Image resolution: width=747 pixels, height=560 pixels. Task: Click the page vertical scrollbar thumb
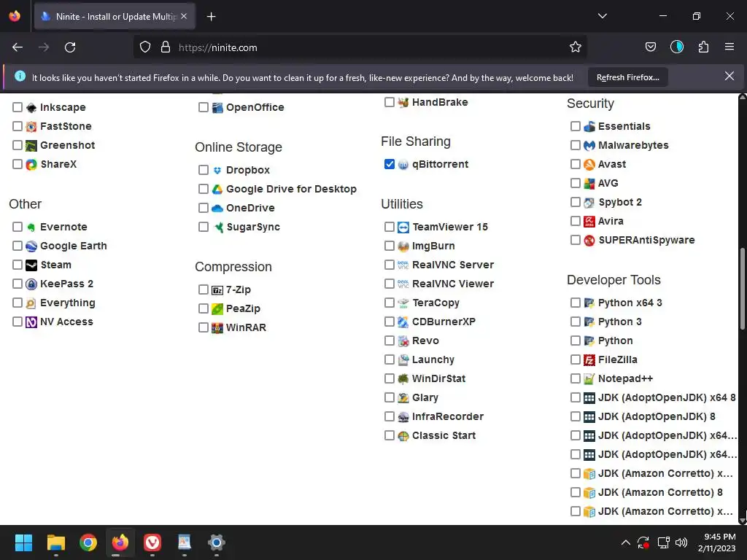tap(742, 289)
